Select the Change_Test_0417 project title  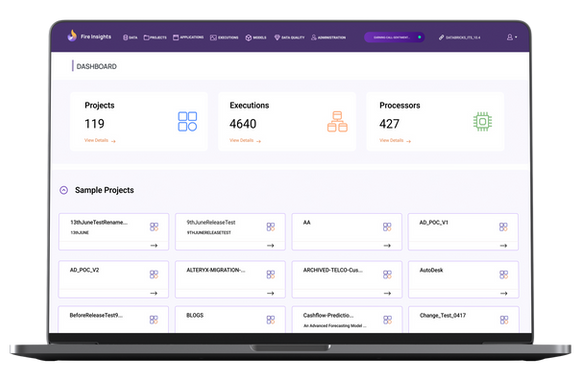click(x=442, y=315)
